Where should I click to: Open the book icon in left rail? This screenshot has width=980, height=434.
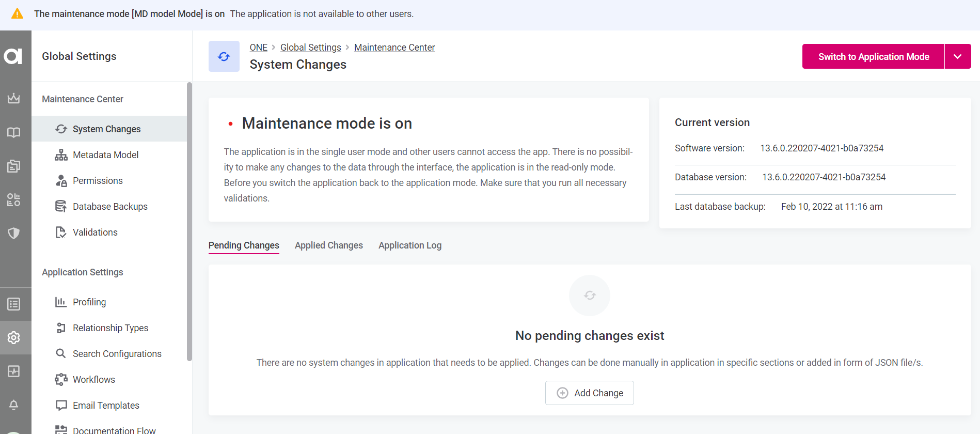(x=14, y=132)
